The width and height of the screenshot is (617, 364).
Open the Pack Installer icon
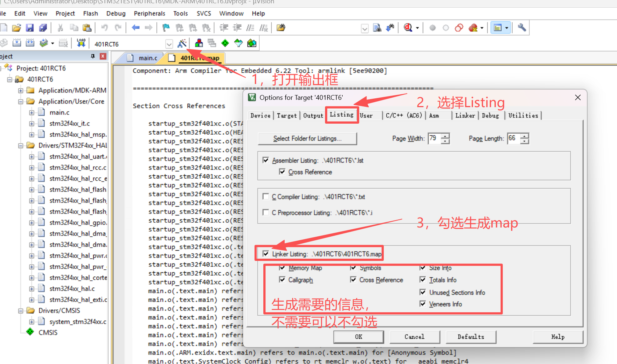(x=252, y=43)
